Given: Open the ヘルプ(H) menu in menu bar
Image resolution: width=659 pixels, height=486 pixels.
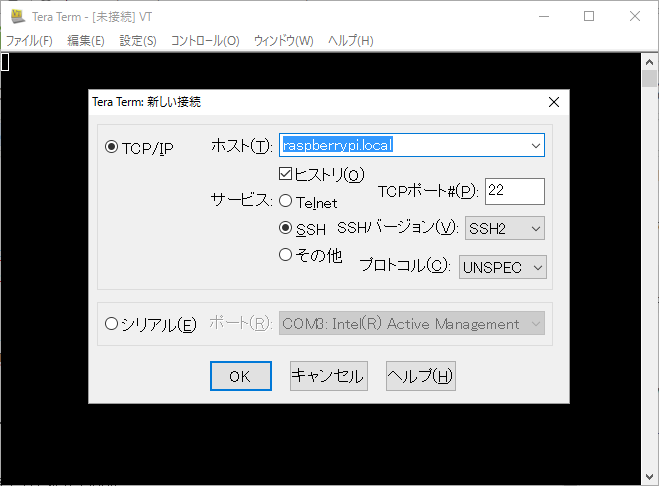Looking at the screenshot, I should point(351,41).
